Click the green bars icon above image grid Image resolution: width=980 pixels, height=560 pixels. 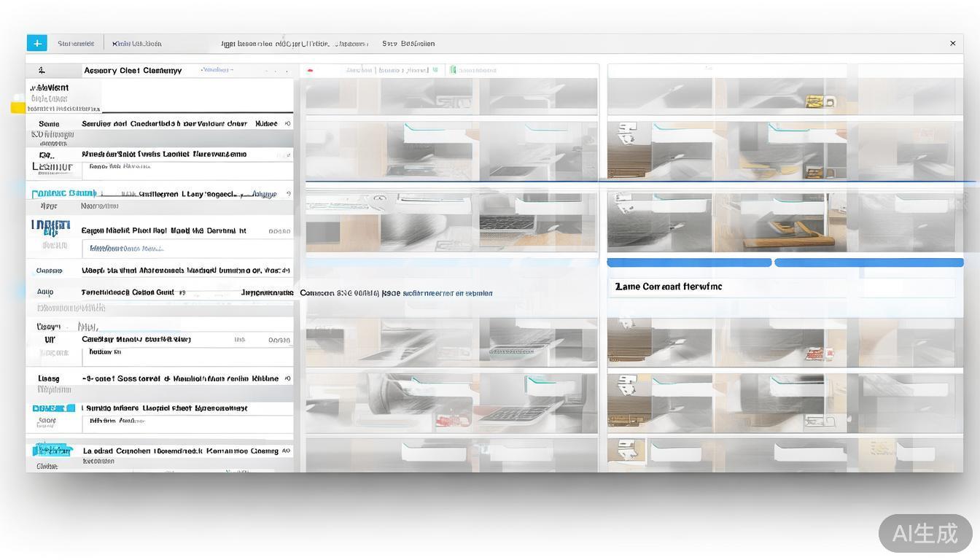(453, 70)
